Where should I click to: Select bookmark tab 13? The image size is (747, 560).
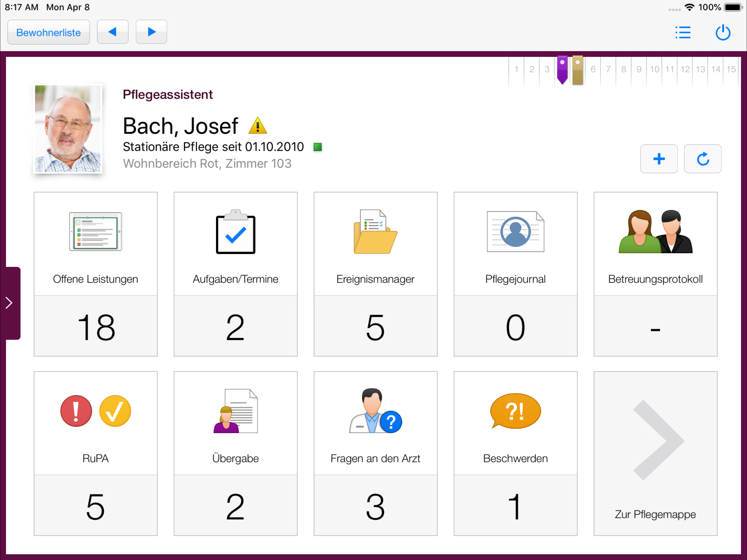pyautogui.click(x=701, y=69)
